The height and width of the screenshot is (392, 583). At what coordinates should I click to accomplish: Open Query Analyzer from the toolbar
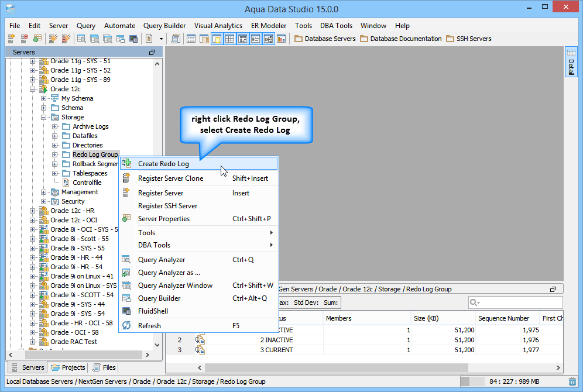click(81, 38)
